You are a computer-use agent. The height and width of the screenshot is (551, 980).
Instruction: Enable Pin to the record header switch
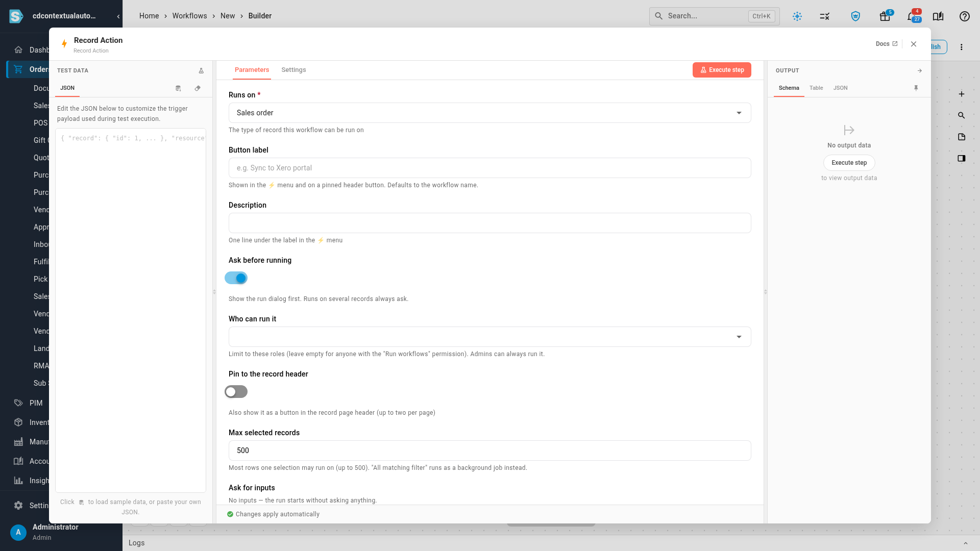[236, 392]
